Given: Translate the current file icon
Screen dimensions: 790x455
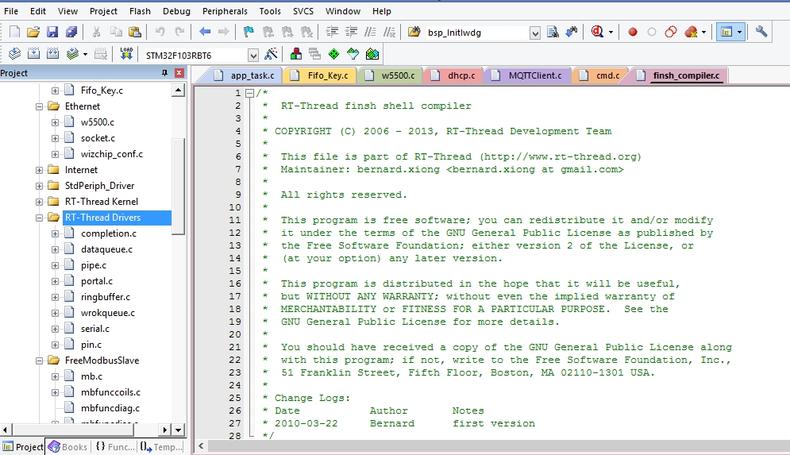Looking at the screenshot, I should tap(15, 54).
